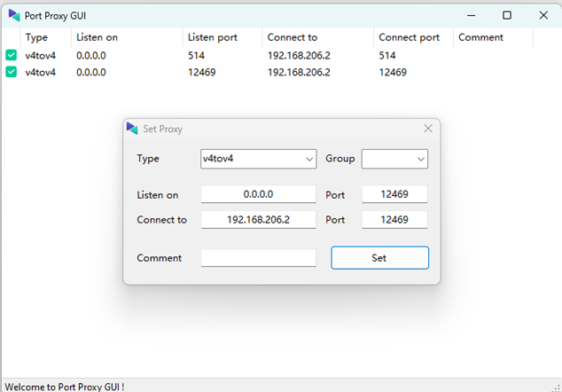Image resolution: width=562 pixels, height=392 pixels.
Task: Focus the Connect to address field
Action: (258, 220)
